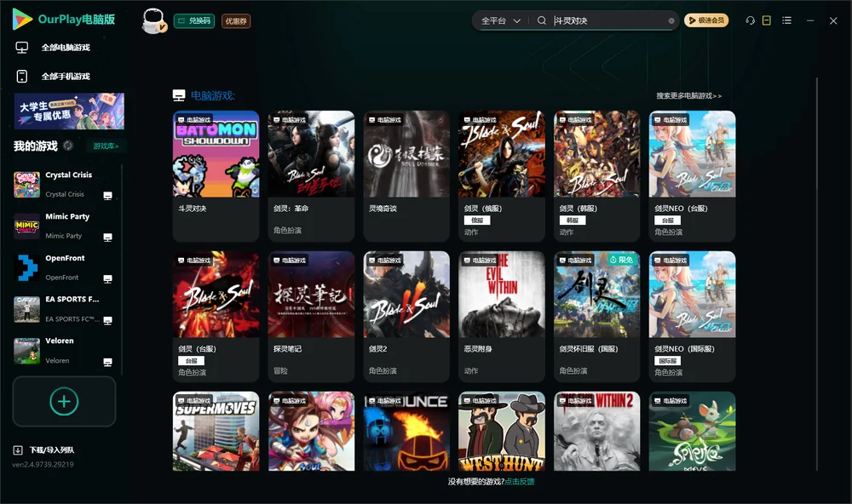
Task: Click the PC icon beside OpenFront
Action: pos(107,278)
